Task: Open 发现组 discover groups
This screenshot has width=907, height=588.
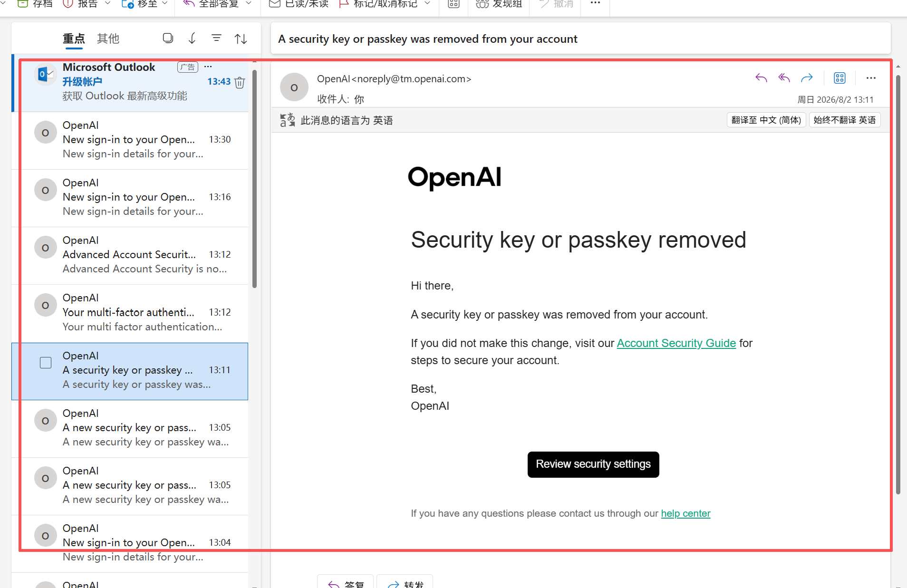Action: (499, 4)
